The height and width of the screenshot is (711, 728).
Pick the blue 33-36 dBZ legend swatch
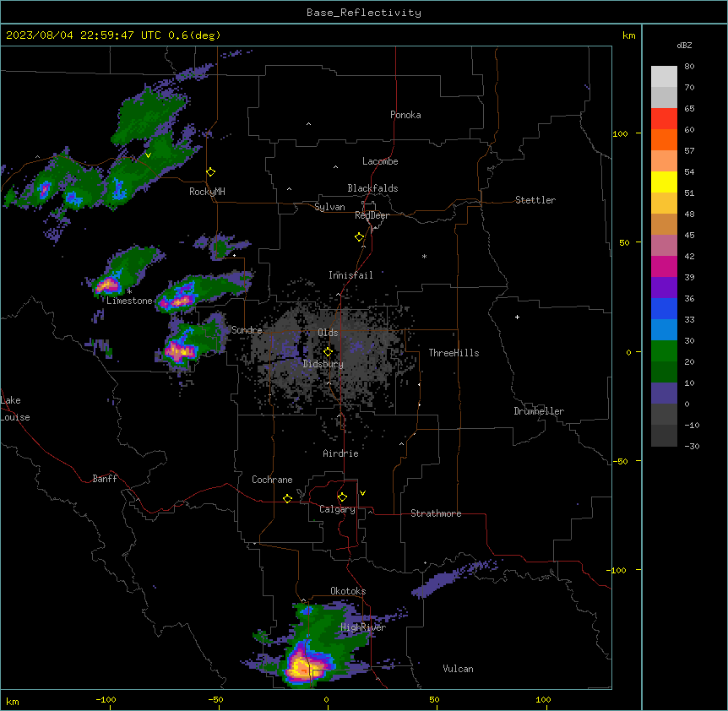click(x=664, y=308)
